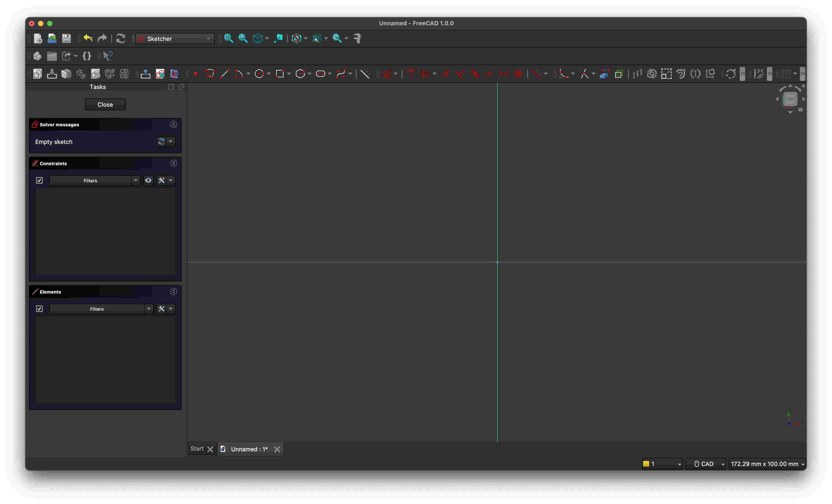This screenshot has width=832, height=504.
Task: Undo the last action
Action: pos(88,38)
